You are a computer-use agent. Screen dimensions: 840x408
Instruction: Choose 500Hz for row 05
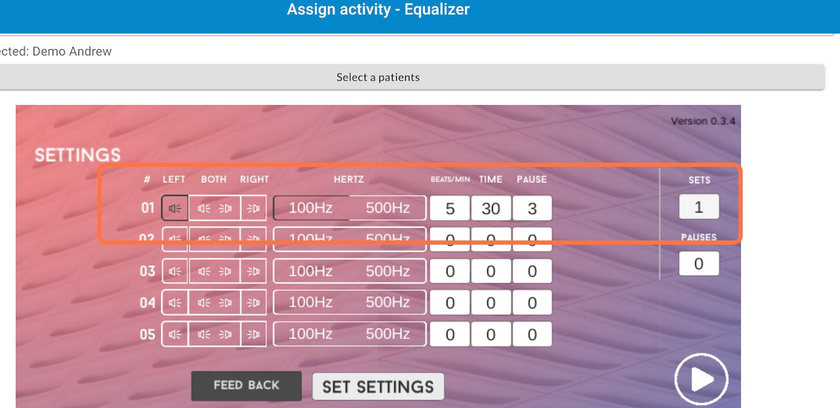point(388,335)
